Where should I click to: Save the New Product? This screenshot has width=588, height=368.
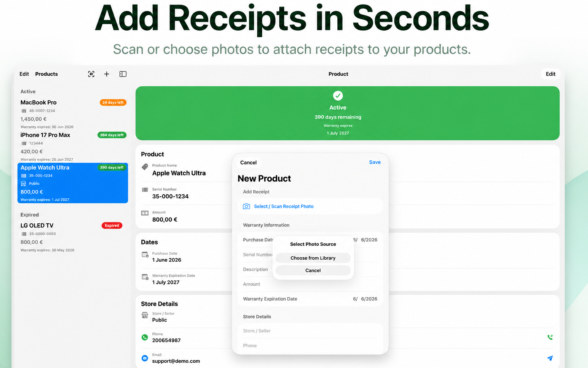(x=375, y=162)
